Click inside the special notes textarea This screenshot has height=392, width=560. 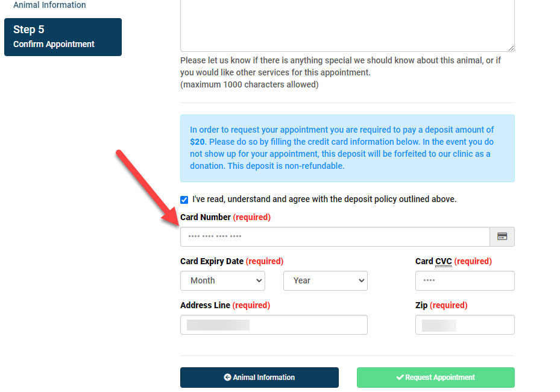347,24
